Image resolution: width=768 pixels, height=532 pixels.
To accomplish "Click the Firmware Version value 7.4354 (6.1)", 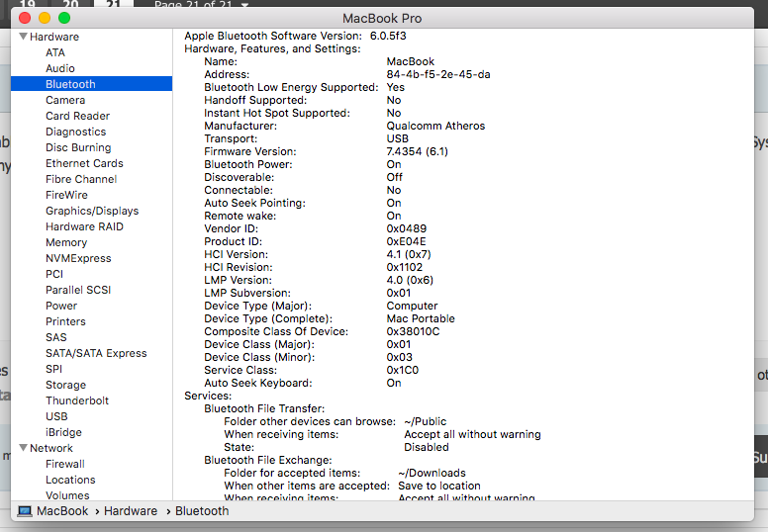I will (418, 151).
